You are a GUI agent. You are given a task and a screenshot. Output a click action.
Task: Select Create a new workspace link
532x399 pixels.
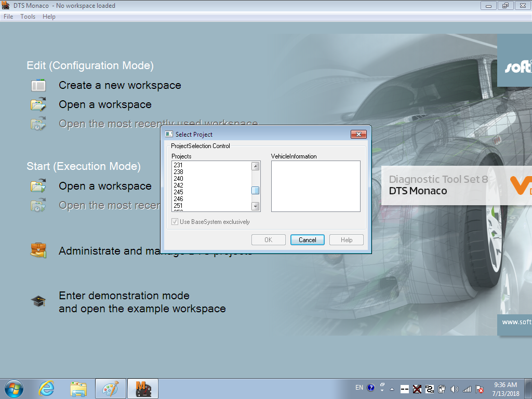click(x=120, y=85)
